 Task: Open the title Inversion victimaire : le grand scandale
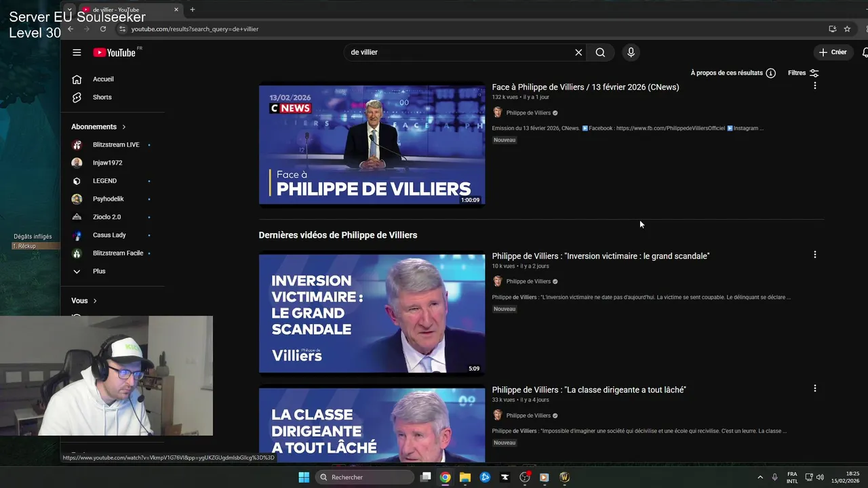coord(600,256)
